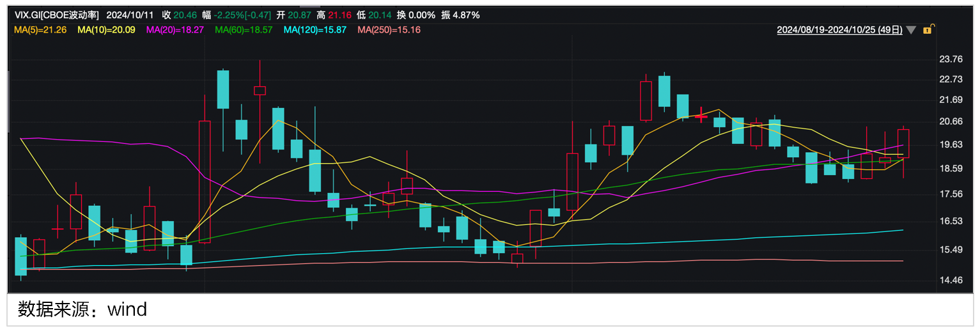Click the 18.59 price axis label
Image resolution: width=980 pixels, height=333 pixels.
click(x=951, y=168)
